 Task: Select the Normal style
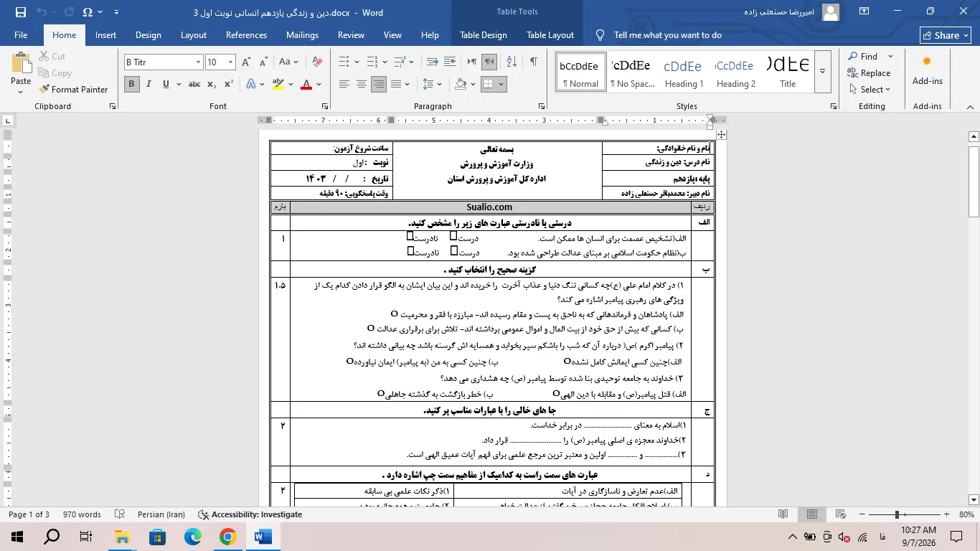point(580,71)
